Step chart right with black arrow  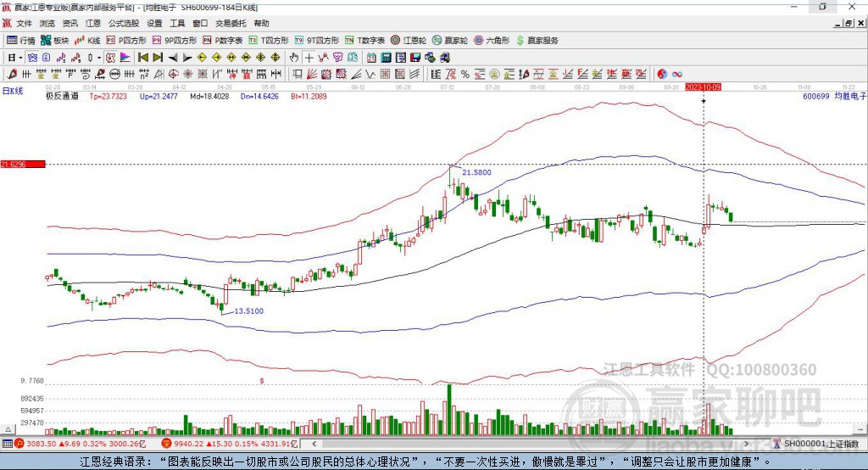click(x=187, y=58)
